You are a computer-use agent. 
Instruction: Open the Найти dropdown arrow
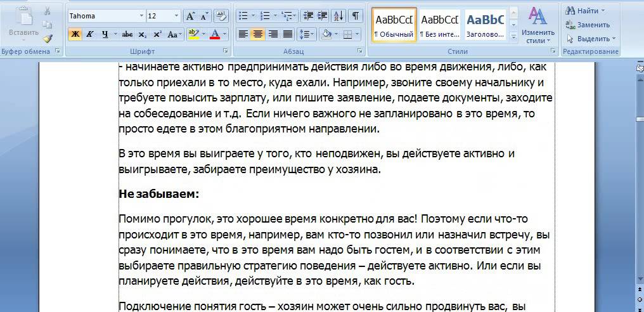603,10
